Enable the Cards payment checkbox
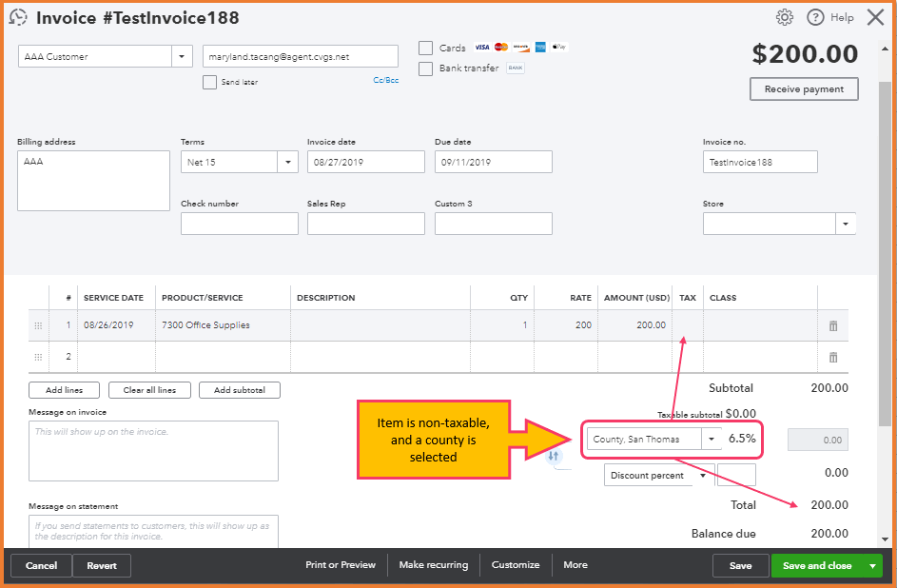 coord(425,48)
